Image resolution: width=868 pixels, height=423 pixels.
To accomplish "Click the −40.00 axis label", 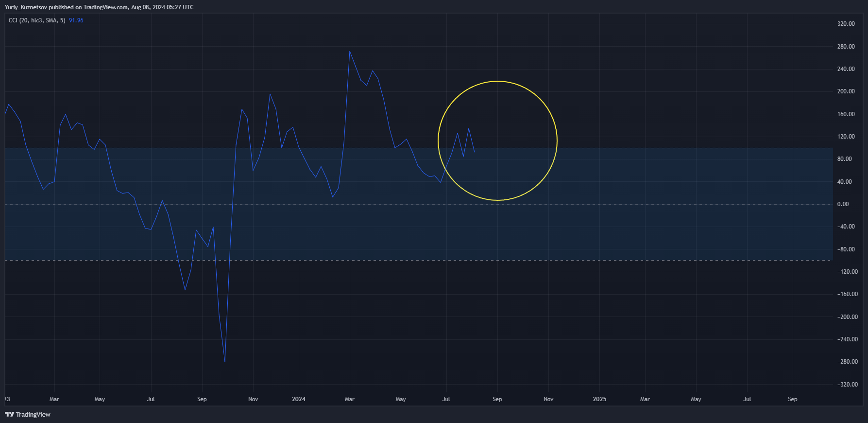I will 846,227.
